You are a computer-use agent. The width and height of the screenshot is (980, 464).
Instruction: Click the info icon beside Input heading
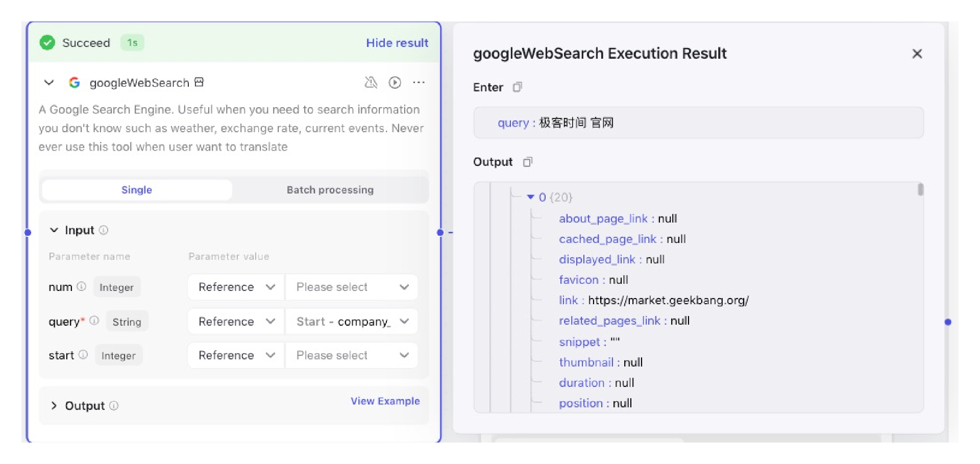[x=104, y=230]
